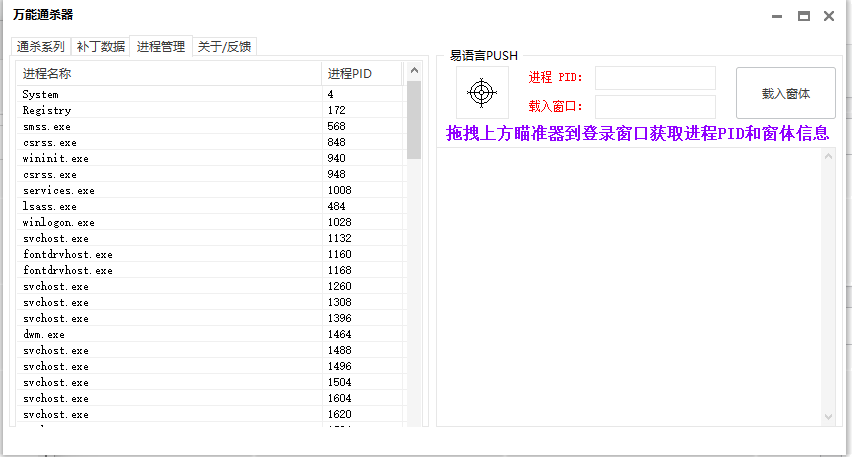Click the 进程 PID input field
The height and width of the screenshot is (457, 852).
pyautogui.click(x=655, y=78)
